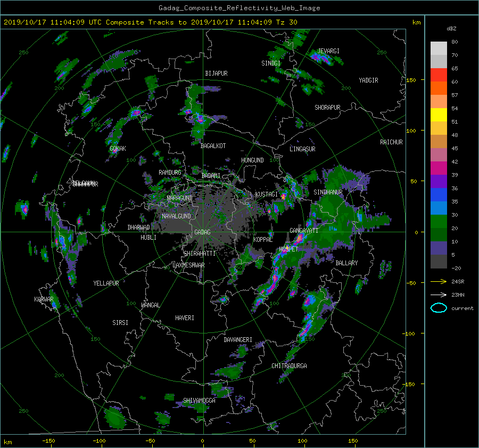
Task: Click the NARAGUND town label
Action: (x=180, y=198)
